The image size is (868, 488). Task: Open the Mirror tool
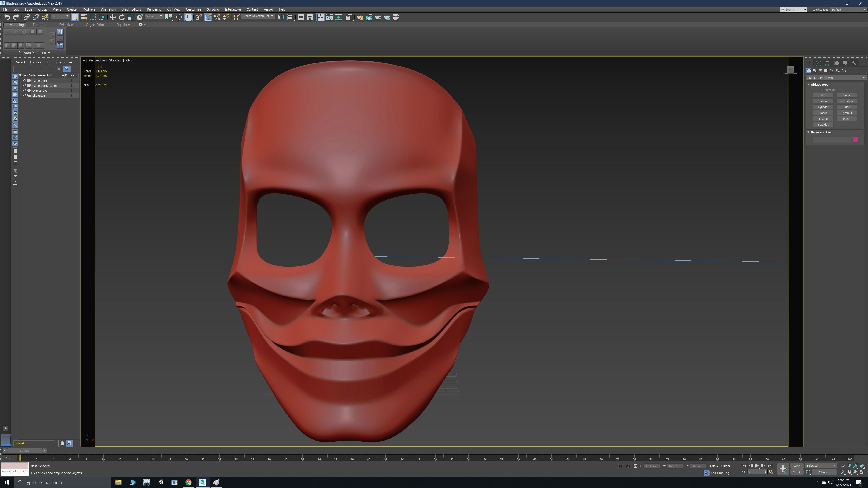(281, 17)
